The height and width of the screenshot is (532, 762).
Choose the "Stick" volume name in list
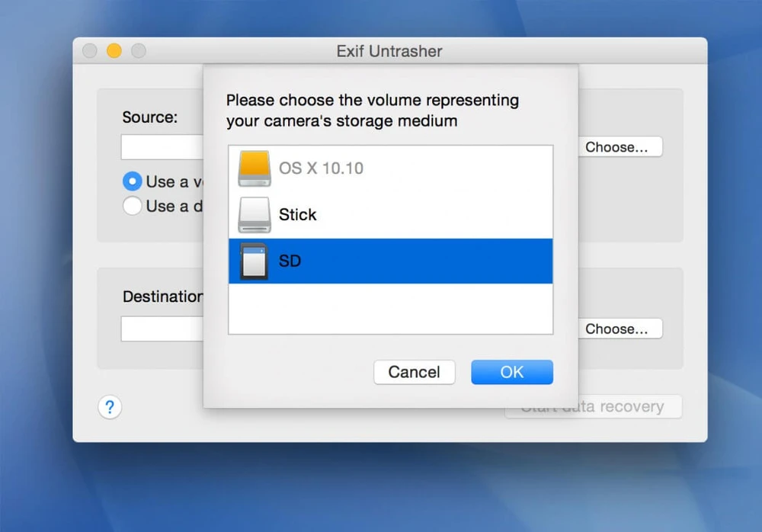297,215
